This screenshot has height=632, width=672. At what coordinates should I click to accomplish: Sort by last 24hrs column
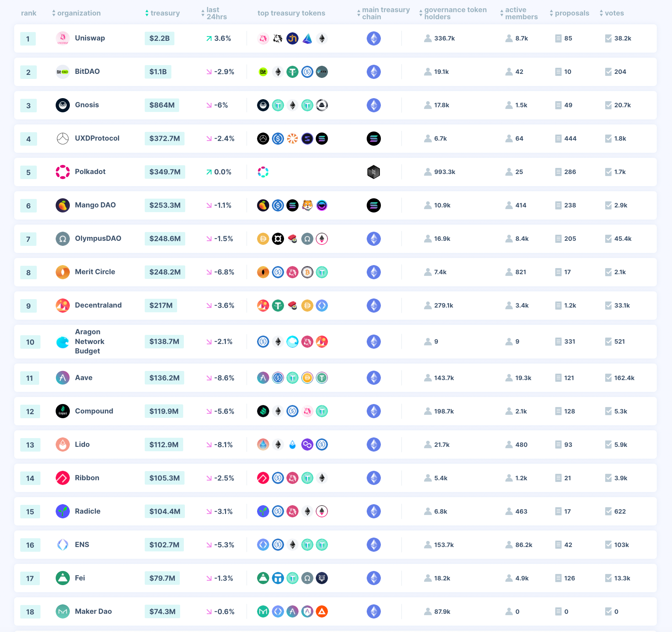tap(214, 13)
